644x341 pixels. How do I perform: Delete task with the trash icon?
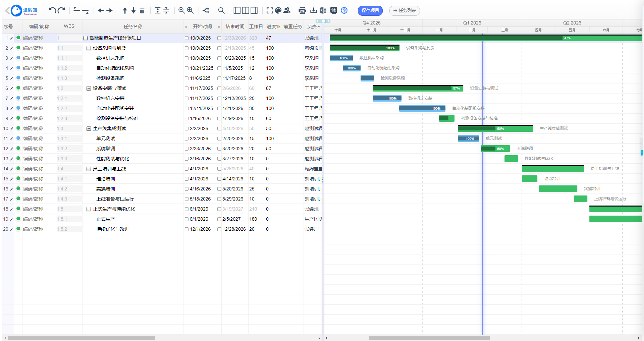pyautogui.click(x=142, y=10)
